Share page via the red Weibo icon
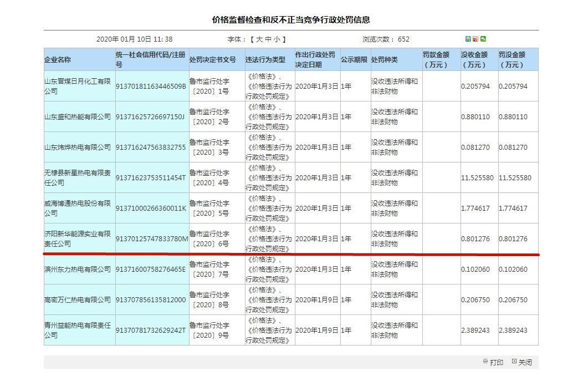This screenshot has width=588, height=381. pos(475,39)
